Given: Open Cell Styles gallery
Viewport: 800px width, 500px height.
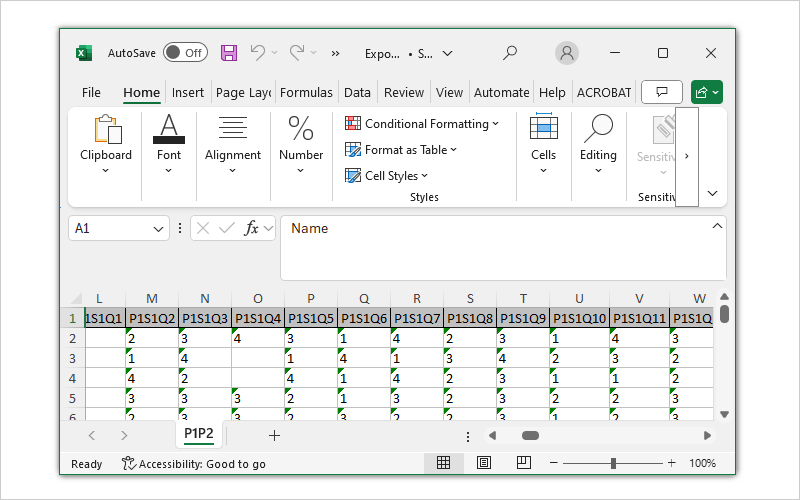Looking at the screenshot, I should 386,176.
